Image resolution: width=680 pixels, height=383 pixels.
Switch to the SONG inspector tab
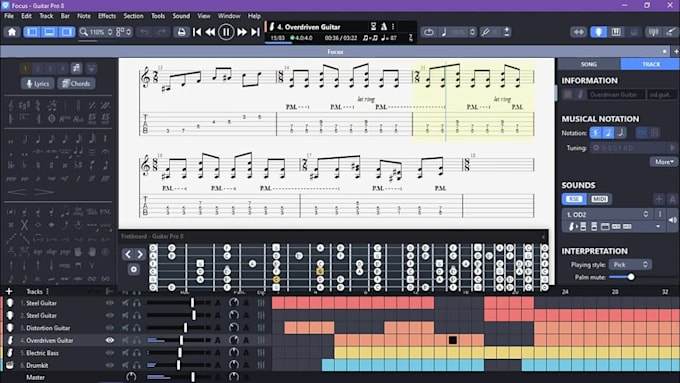coord(588,64)
